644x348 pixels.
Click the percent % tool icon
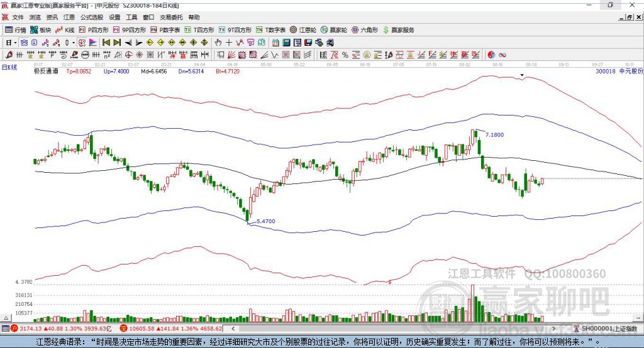pyautogui.click(x=345, y=55)
